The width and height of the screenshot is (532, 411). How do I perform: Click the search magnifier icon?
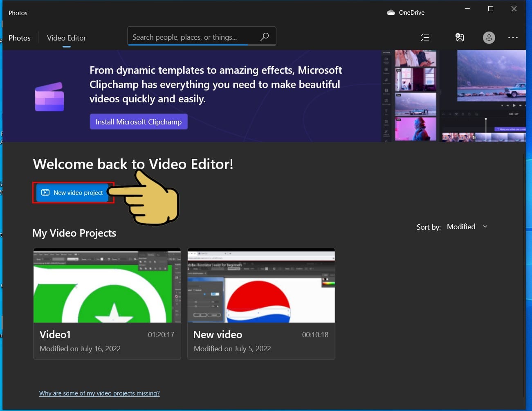coord(265,37)
